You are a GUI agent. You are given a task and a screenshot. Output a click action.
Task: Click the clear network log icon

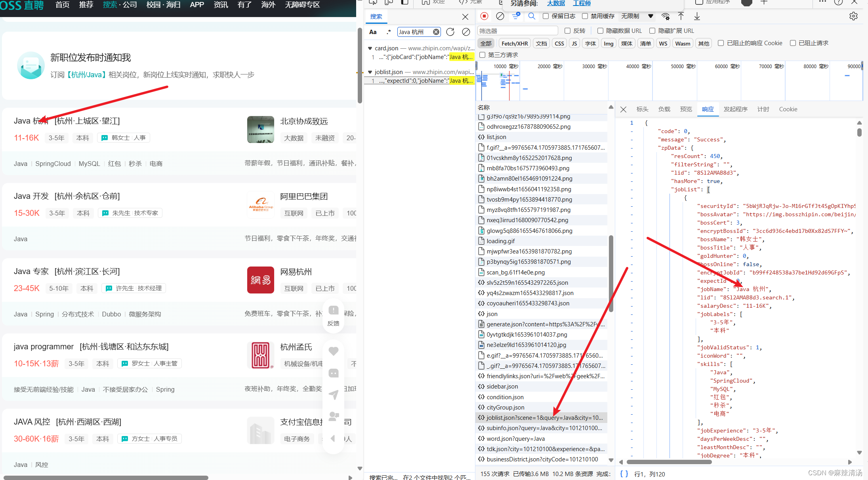[500, 16]
